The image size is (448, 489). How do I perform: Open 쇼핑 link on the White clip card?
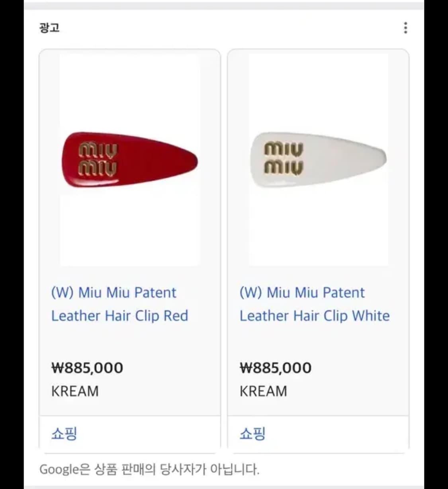(x=252, y=433)
